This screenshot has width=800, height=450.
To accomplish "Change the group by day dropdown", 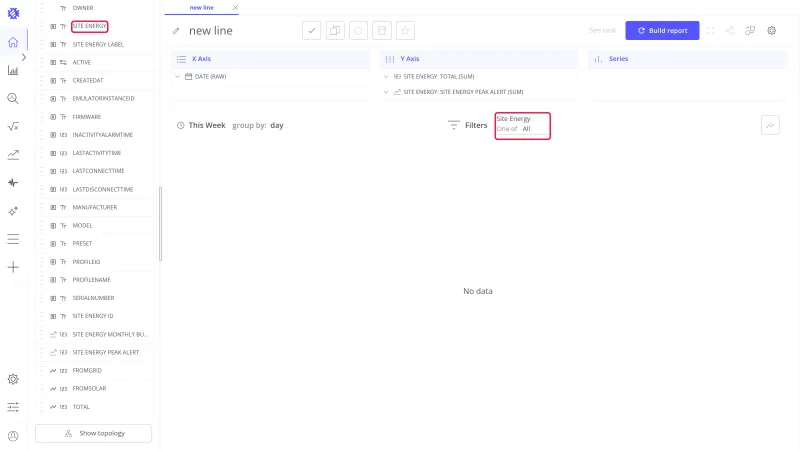I will 277,126.
